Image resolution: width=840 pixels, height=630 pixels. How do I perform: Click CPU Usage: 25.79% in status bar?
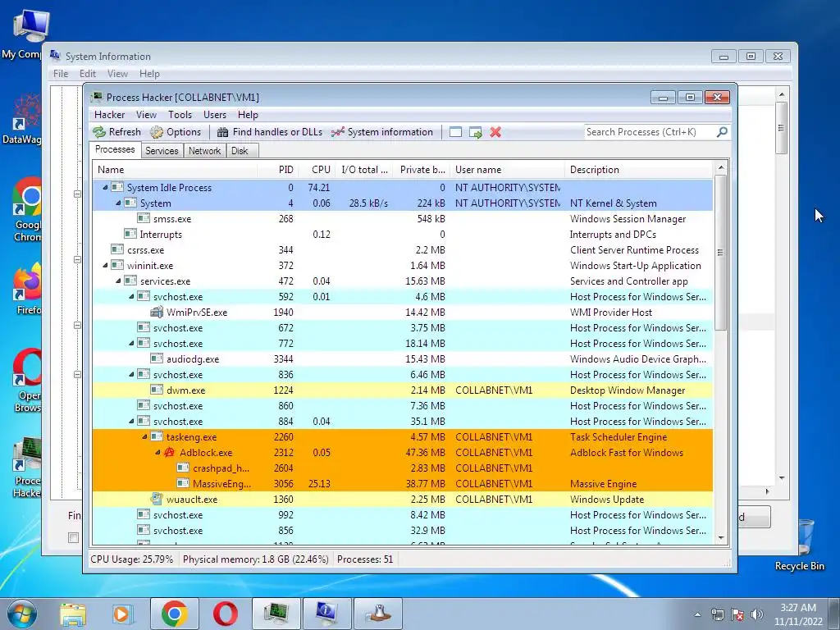[132, 559]
